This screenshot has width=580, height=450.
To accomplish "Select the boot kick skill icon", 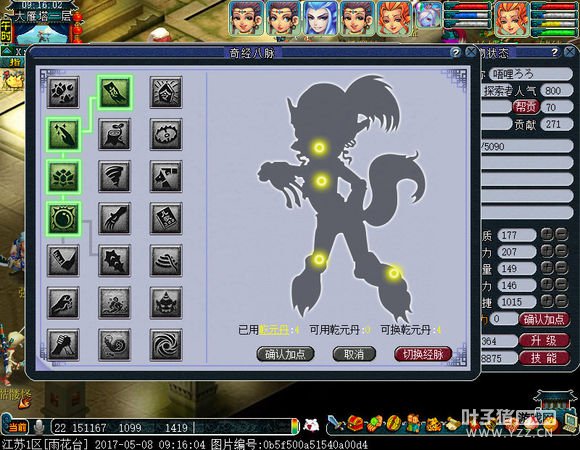I will [x=63, y=261].
